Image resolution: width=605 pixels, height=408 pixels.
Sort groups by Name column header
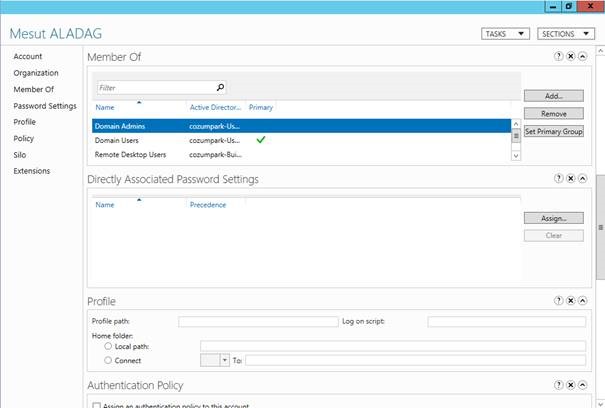coord(105,107)
